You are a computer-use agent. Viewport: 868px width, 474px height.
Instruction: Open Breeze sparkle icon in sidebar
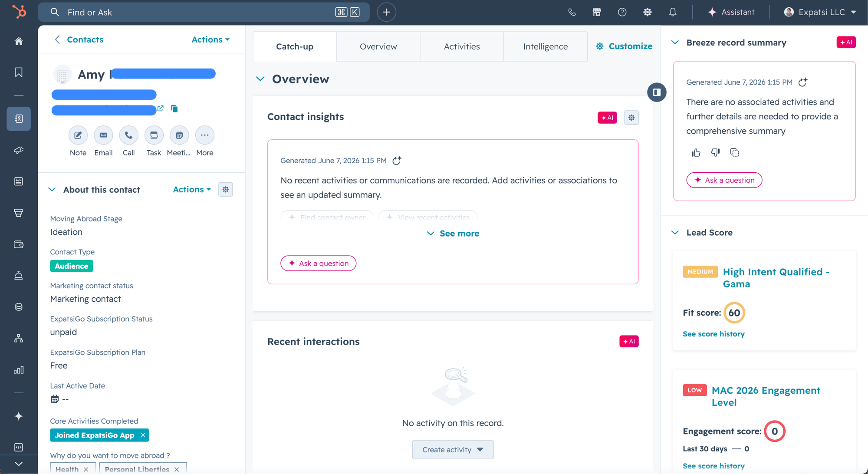click(x=19, y=416)
